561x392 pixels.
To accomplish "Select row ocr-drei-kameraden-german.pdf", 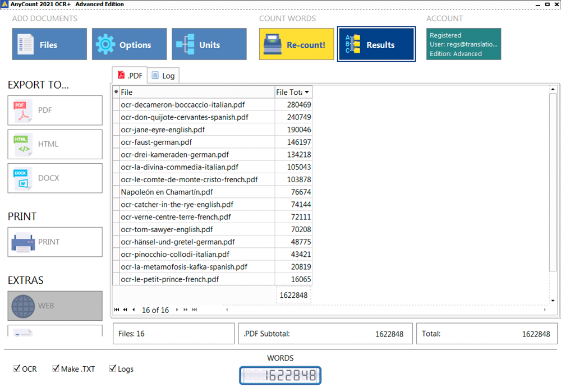I will pyautogui.click(x=212, y=155).
